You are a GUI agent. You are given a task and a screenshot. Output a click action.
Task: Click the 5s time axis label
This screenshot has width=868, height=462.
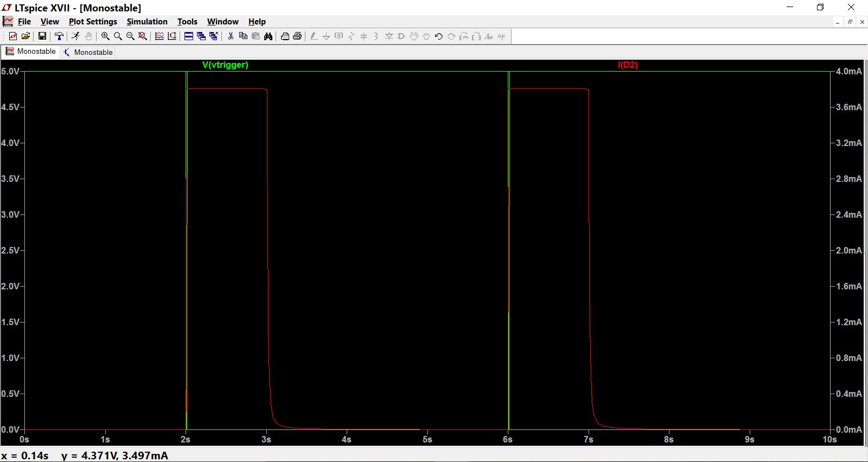(x=427, y=439)
